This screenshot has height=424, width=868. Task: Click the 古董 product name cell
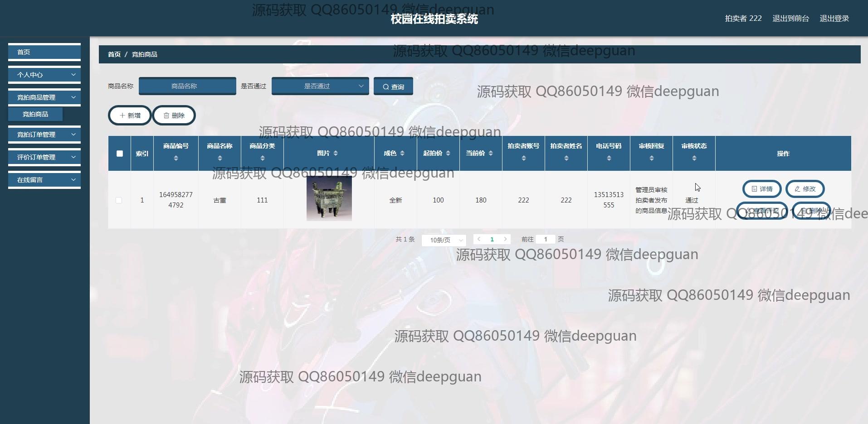(x=220, y=200)
